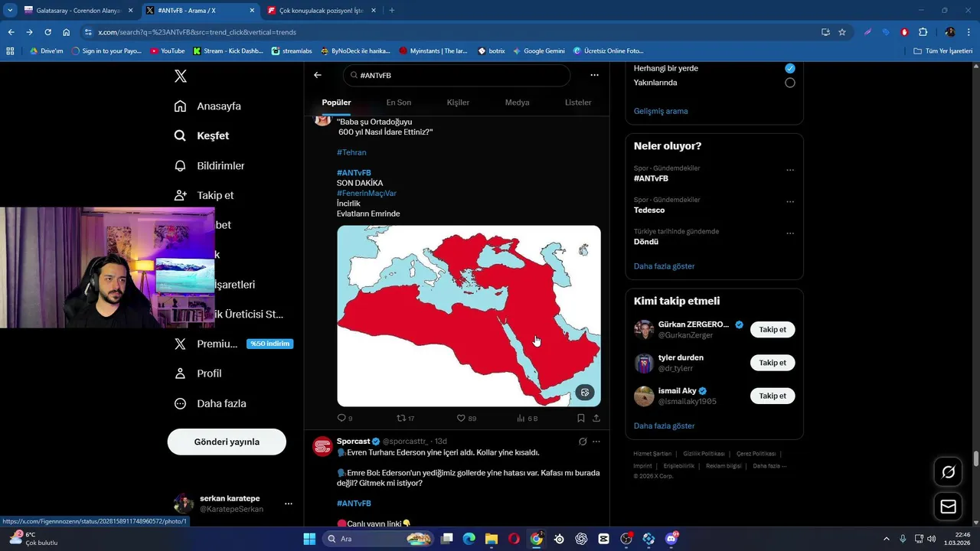980x551 pixels.
Task: Select the Yakınlarında radio option
Action: 789,83
